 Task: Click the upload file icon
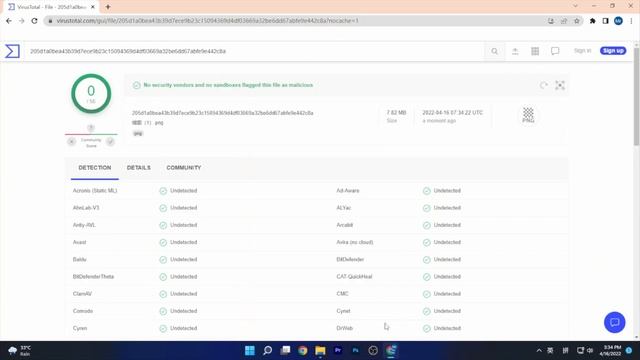click(x=515, y=51)
